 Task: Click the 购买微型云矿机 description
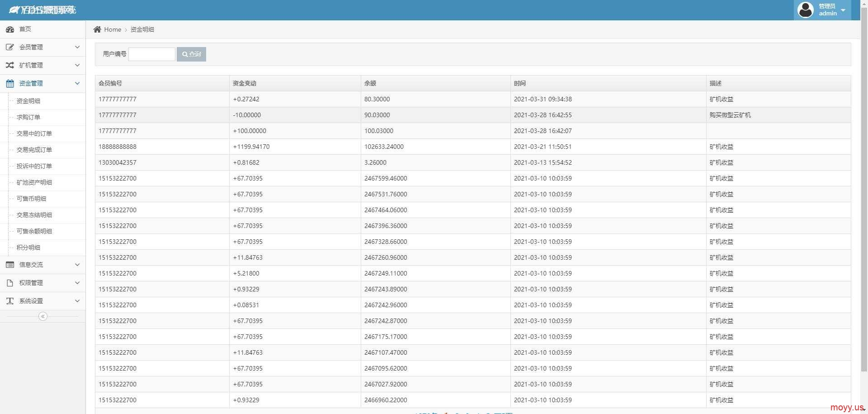[730, 115]
